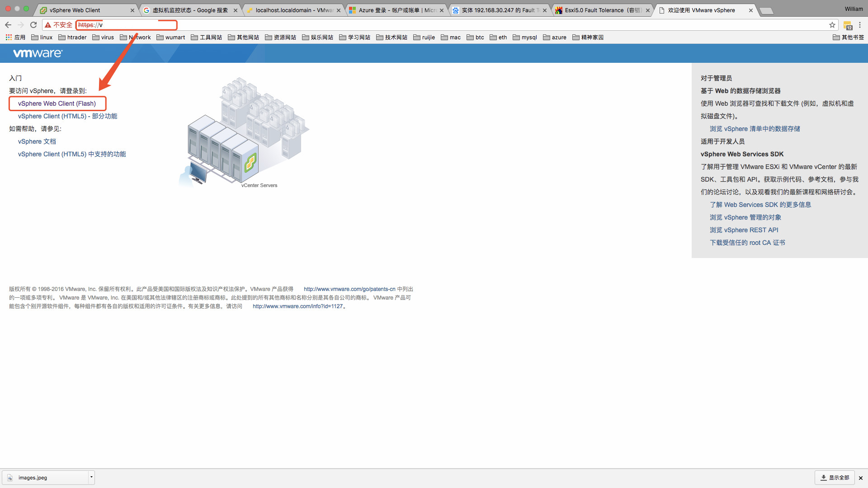
Task: Open the 学习网站 bookmark folder
Action: click(354, 38)
